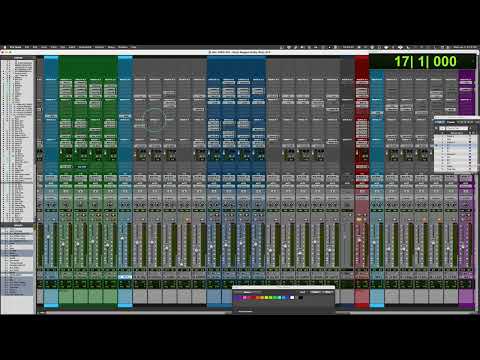Viewport: 480px width, 360px height.
Task: Open the Pro Tools application menu
Action: point(15,47)
